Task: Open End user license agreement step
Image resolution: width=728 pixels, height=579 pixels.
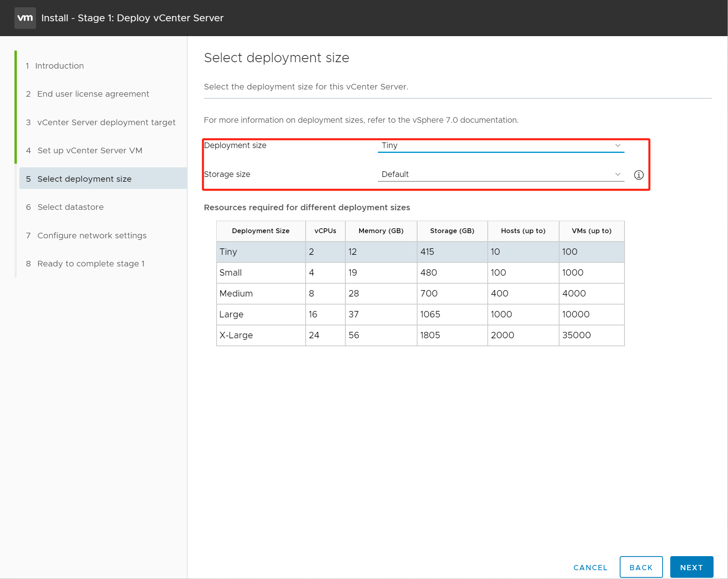Action: click(93, 94)
